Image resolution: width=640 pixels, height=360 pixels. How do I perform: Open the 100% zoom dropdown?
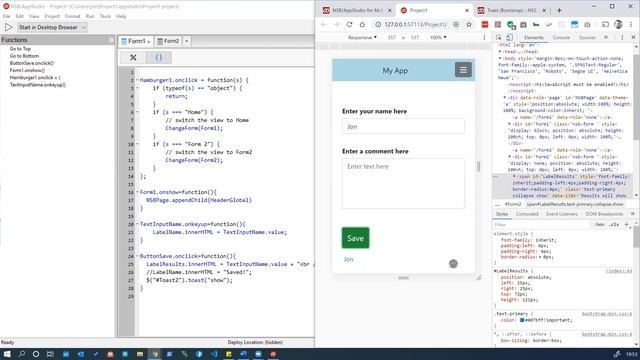tap(438, 38)
